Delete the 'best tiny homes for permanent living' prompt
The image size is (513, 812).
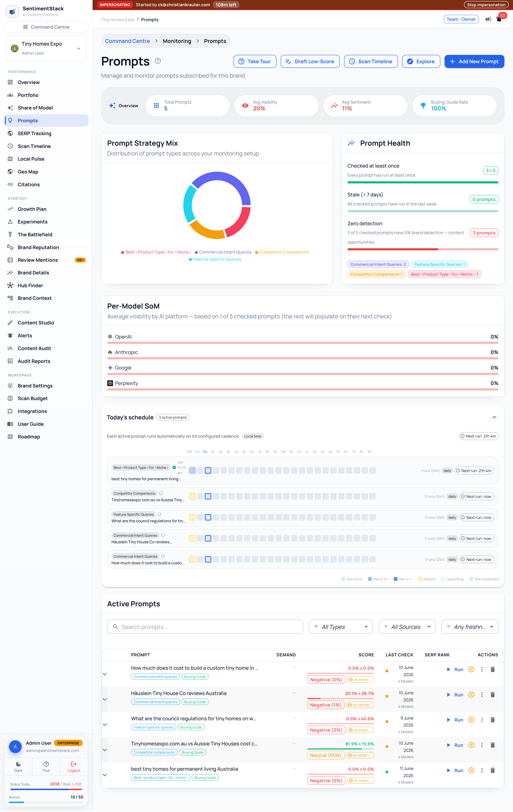[492, 771]
